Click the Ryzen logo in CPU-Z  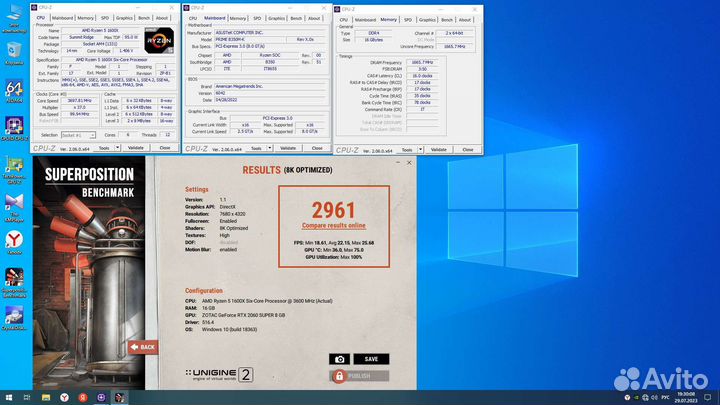pos(159,40)
